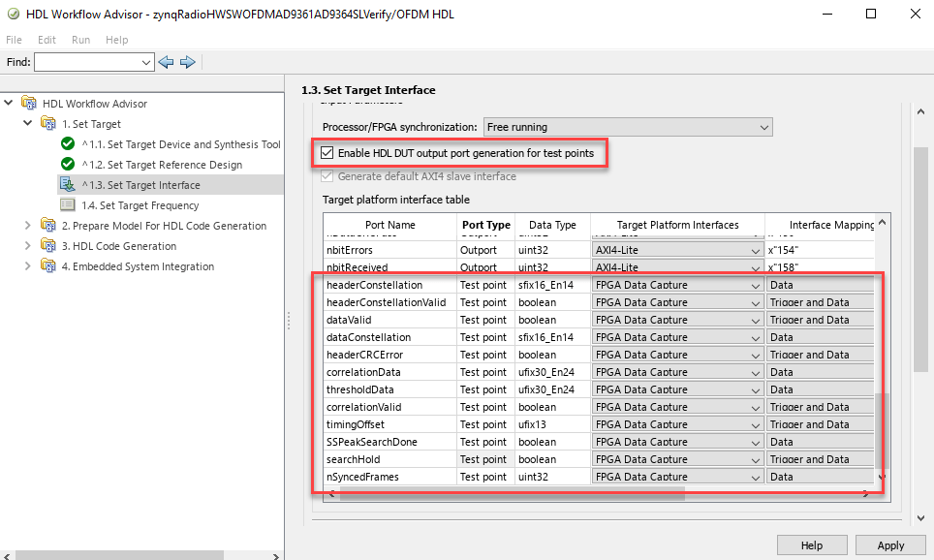Select the Set Target Interface task icon

click(x=67, y=184)
